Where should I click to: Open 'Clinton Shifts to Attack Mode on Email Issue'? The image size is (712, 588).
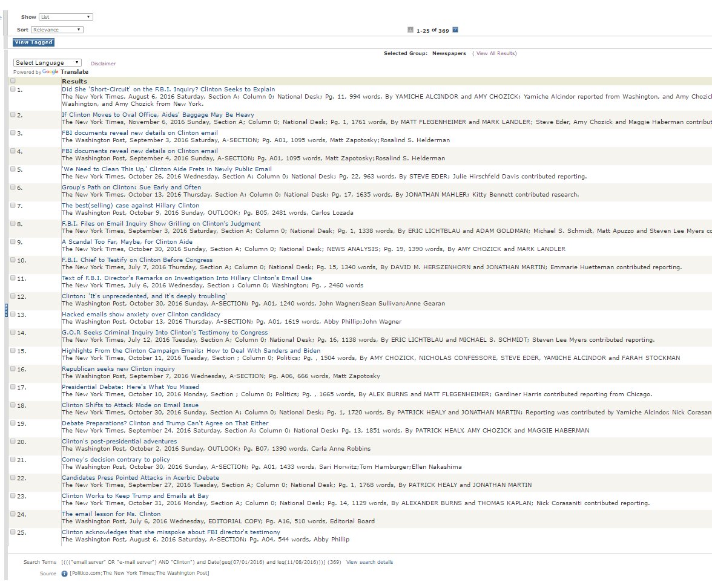pos(130,405)
